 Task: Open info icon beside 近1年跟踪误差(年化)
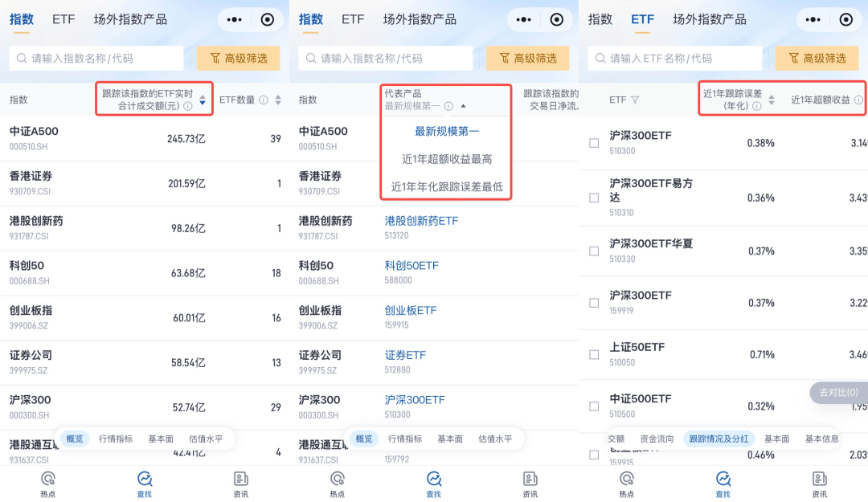756,106
